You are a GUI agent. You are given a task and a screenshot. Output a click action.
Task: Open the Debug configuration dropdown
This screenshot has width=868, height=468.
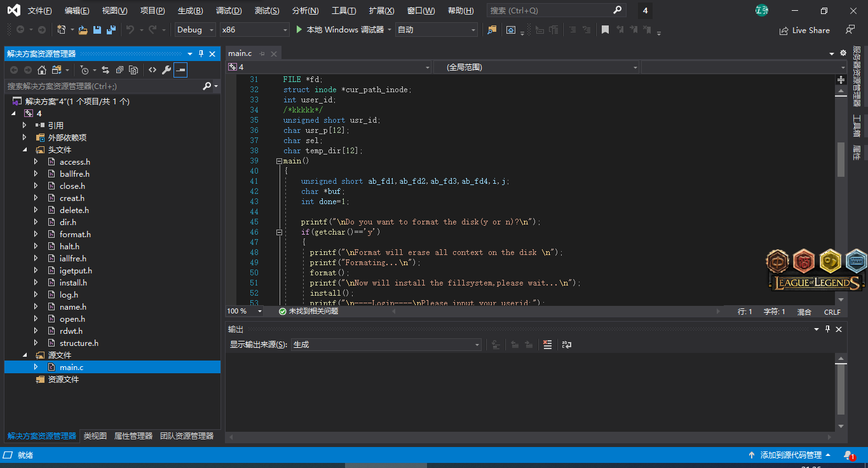click(196, 30)
